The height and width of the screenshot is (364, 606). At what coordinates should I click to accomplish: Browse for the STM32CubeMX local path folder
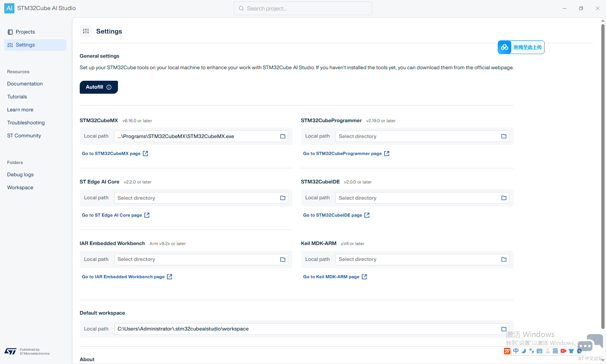[x=283, y=136]
